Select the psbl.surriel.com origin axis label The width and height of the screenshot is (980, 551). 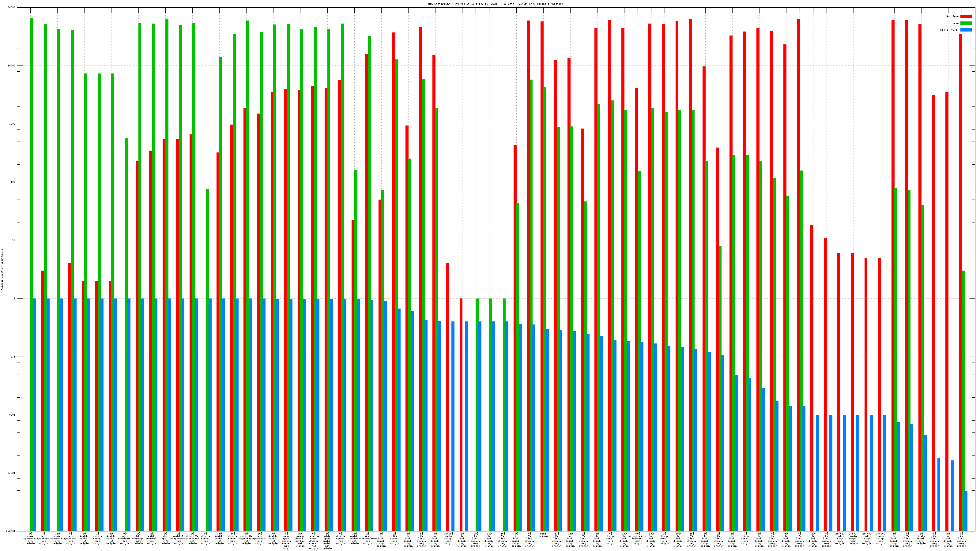click(151, 538)
